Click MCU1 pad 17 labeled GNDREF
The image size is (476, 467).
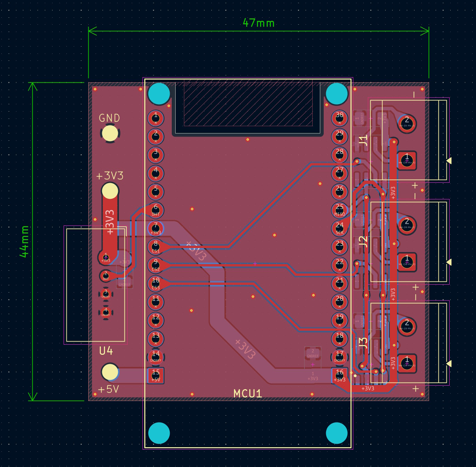coord(340,357)
